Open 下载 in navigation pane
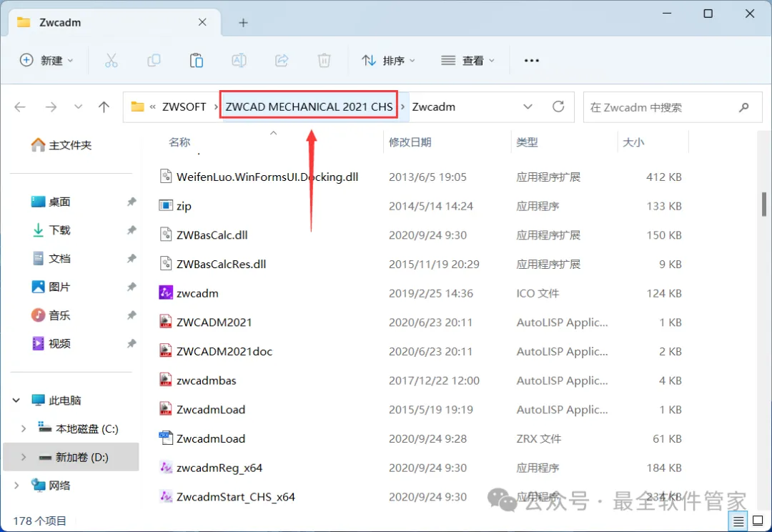 point(59,230)
